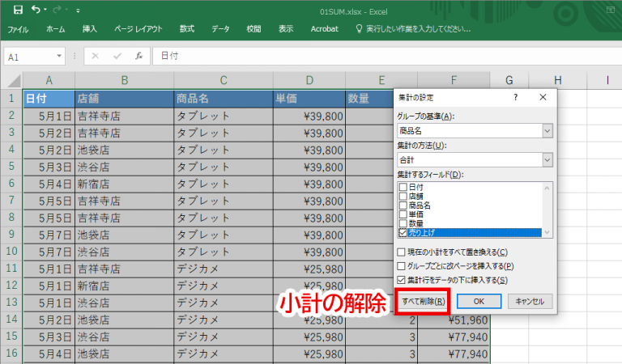Click the Redo arrow icon
Image resolution: width=622 pixels, height=364 pixels.
pyautogui.click(x=58, y=10)
